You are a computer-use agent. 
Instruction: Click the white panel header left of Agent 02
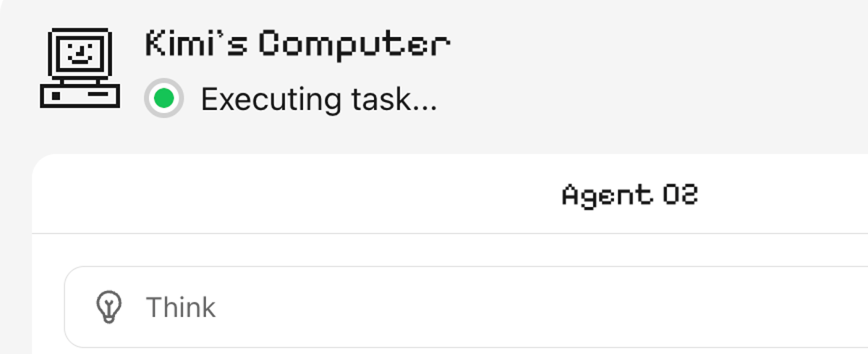(x=289, y=194)
